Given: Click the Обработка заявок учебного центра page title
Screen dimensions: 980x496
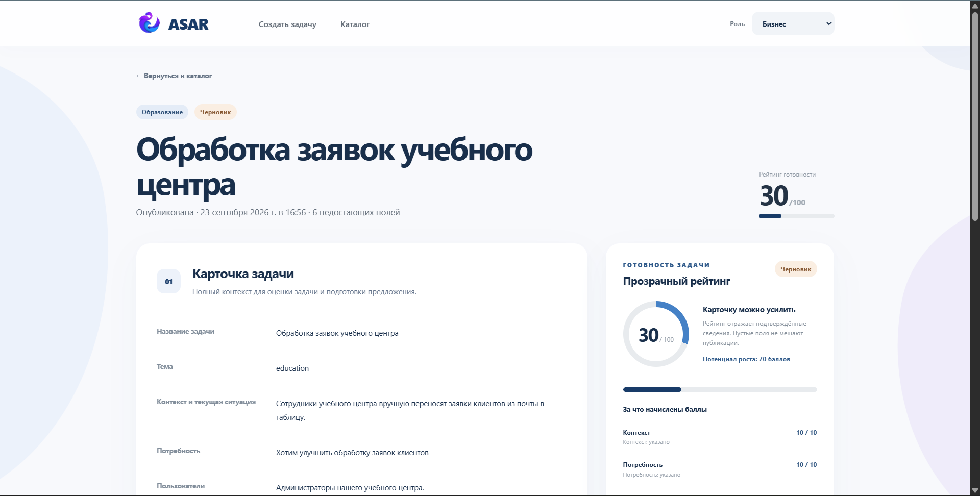Looking at the screenshot, I should click(334, 166).
